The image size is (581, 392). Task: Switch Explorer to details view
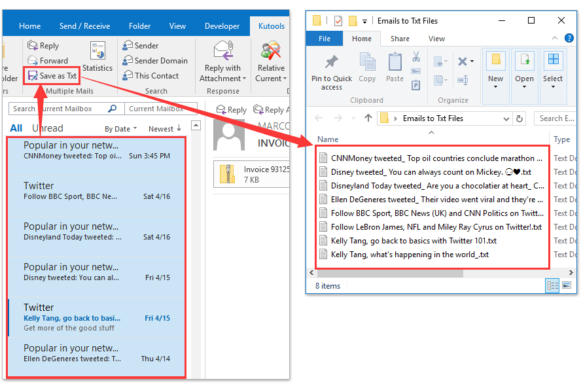coord(552,285)
